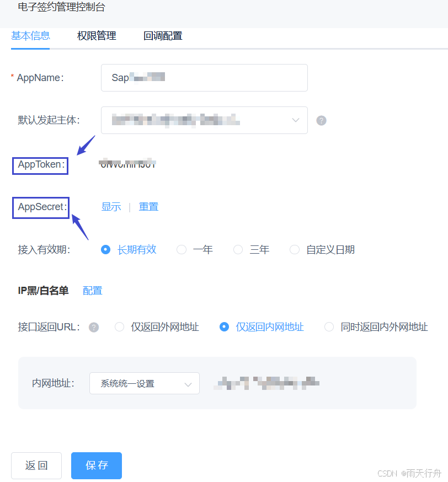
Task: Select the 基本信息 tab
Action: point(30,35)
